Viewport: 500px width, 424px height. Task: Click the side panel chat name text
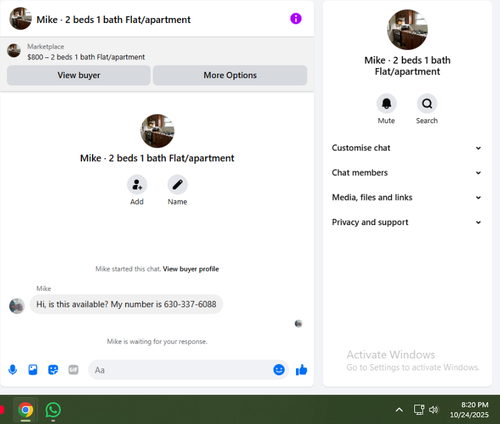[x=407, y=66]
